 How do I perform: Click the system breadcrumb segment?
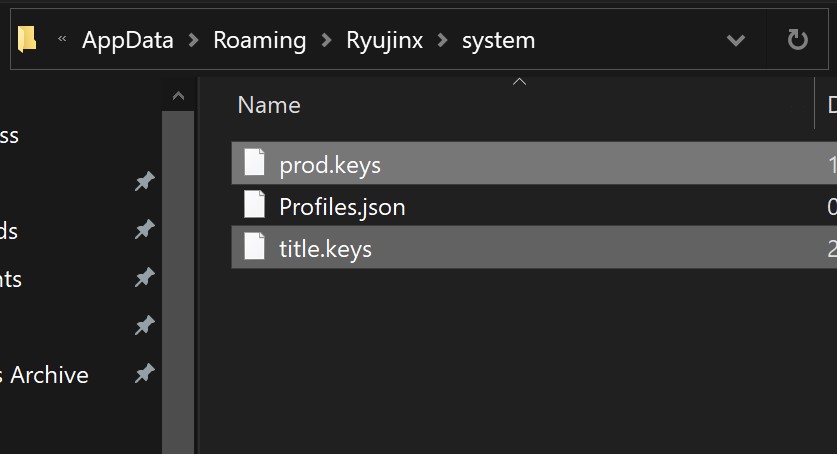(498, 40)
